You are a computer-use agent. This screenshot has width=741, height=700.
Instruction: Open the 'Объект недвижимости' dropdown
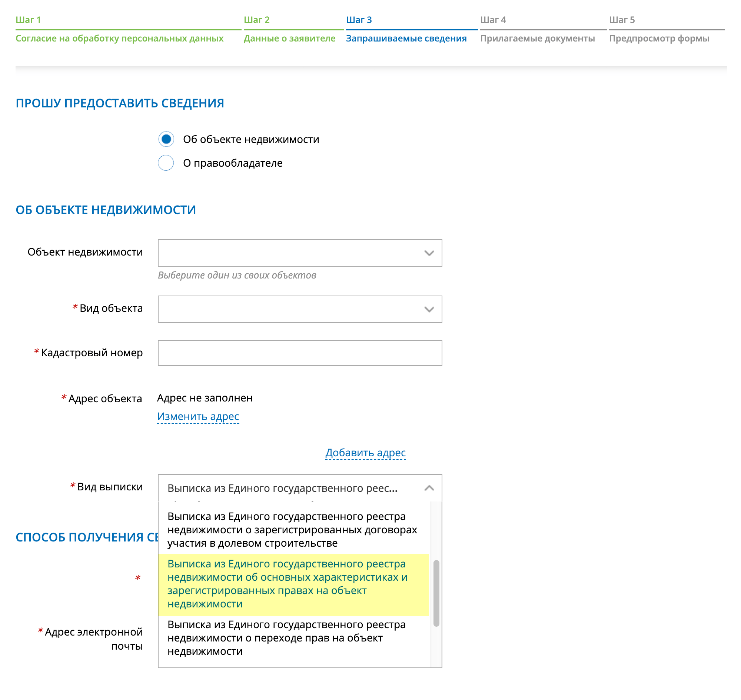point(300,253)
